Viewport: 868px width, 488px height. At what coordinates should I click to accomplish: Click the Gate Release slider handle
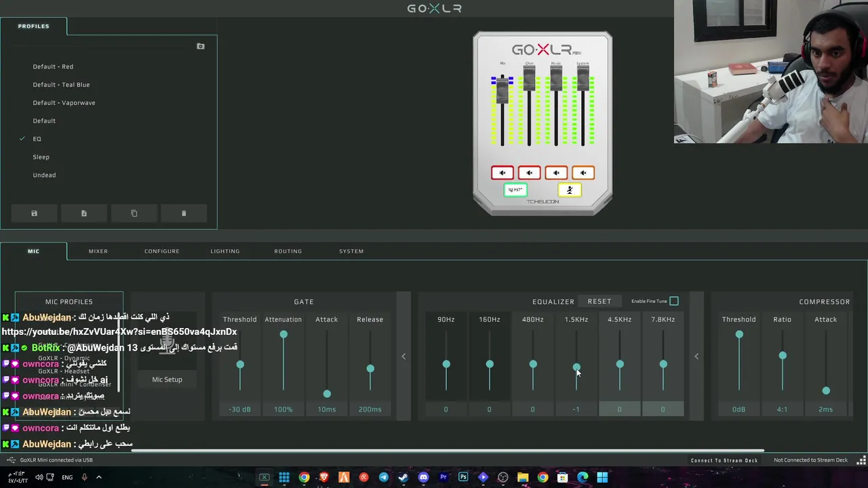[370, 369]
